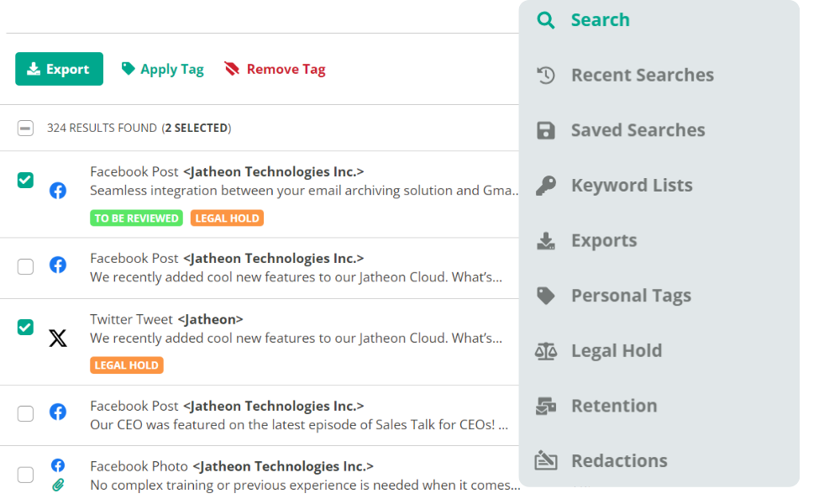Click the Exports download icon in the menu
Viewport: 840px width, 504px height.
546,240
